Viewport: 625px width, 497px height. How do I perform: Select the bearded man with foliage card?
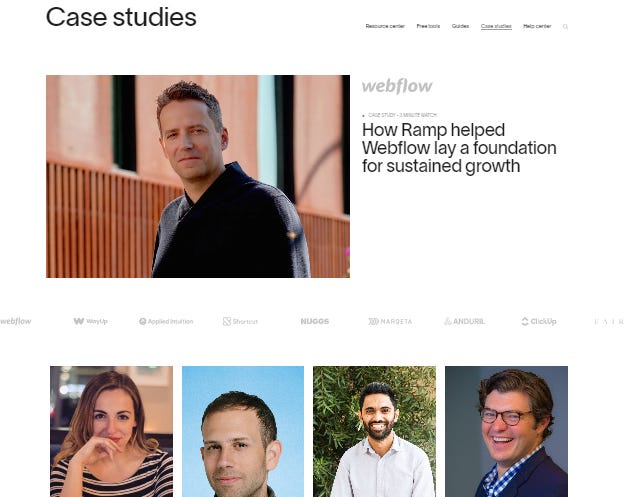(x=374, y=431)
